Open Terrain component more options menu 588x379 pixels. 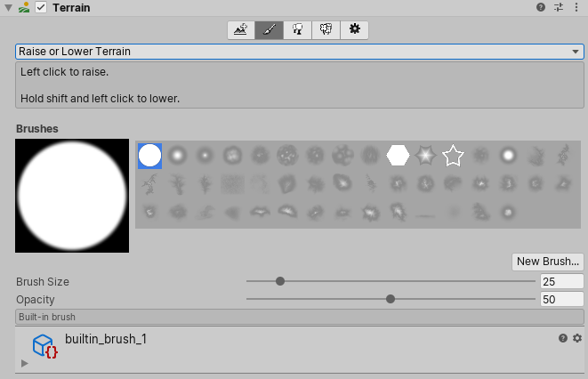(577, 7)
